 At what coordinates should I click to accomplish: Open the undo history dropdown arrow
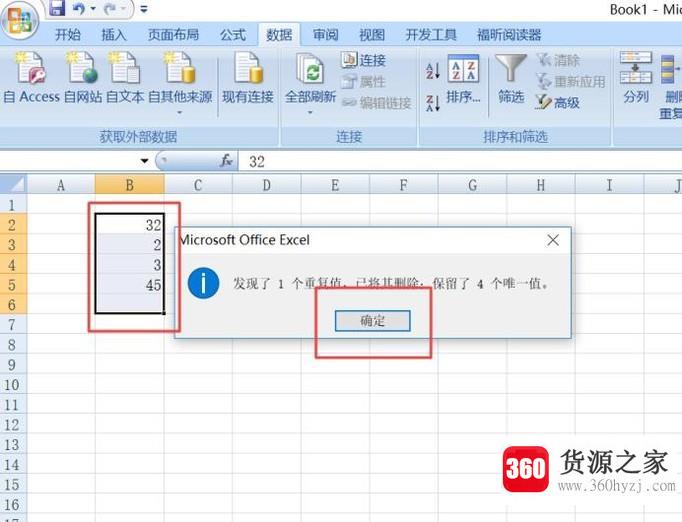click(93, 9)
